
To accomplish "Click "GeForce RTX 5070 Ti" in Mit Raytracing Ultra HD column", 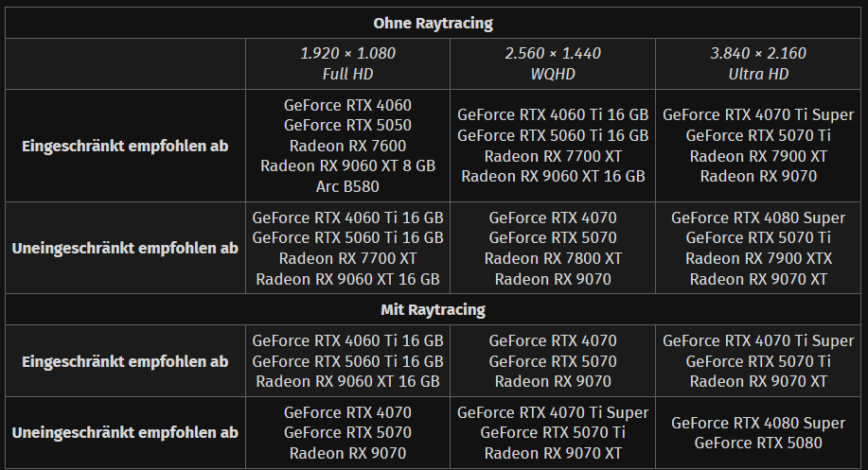I will [x=758, y=361].
